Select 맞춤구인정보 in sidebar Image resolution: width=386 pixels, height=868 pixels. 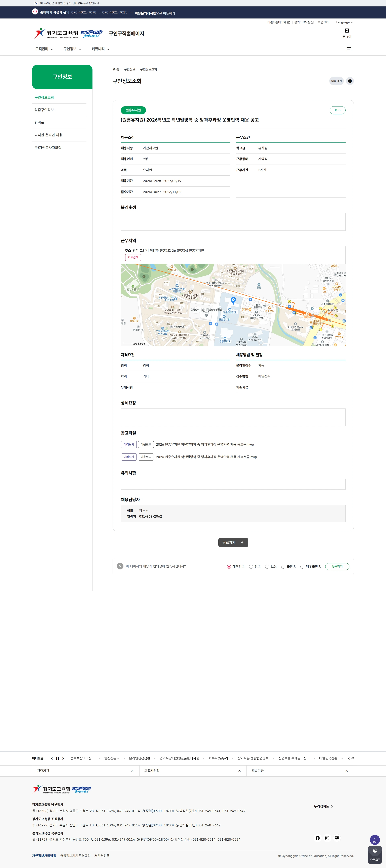(59, 110)
